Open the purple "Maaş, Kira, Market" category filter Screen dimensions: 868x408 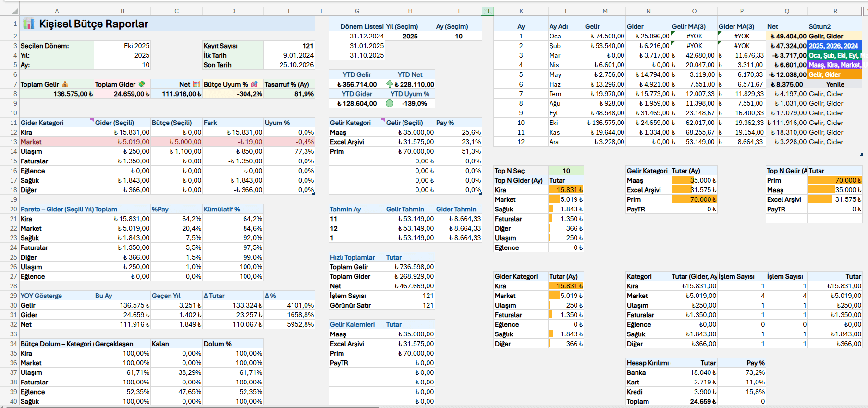[x=834, y=65]
